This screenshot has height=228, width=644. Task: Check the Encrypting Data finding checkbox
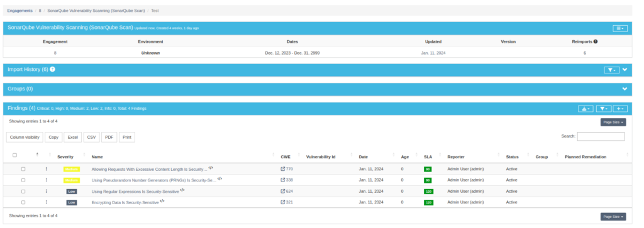tap(23, 202)
